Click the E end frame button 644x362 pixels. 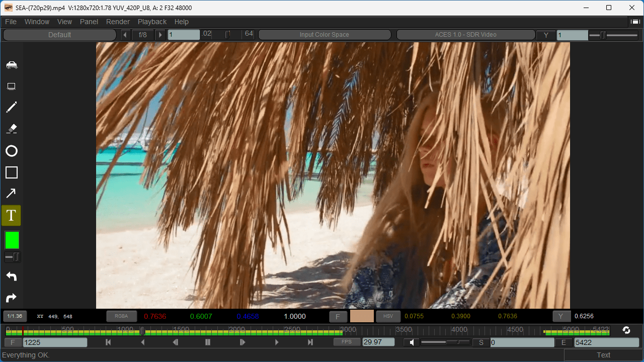coord(564,342)
